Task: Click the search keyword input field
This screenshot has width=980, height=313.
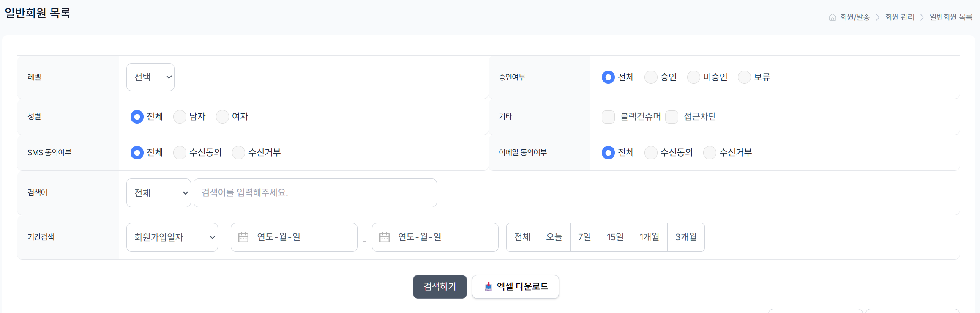Action: click(x=314, y=192)
